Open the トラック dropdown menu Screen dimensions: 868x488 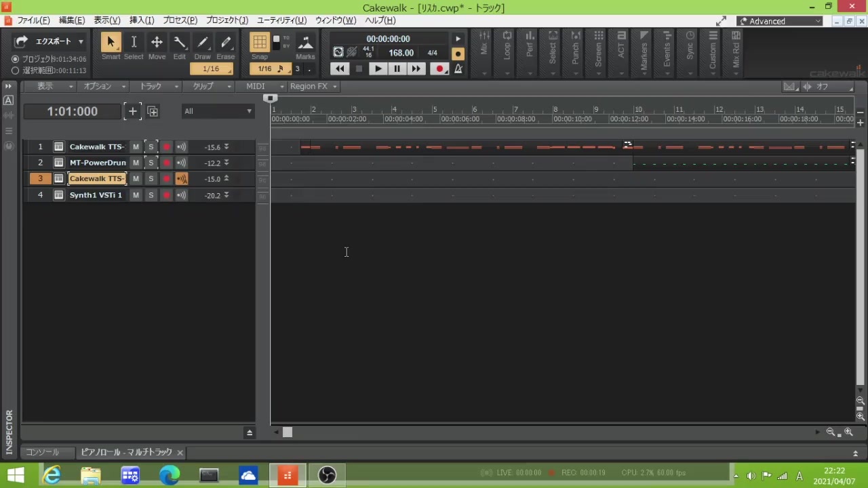[157, 86]
